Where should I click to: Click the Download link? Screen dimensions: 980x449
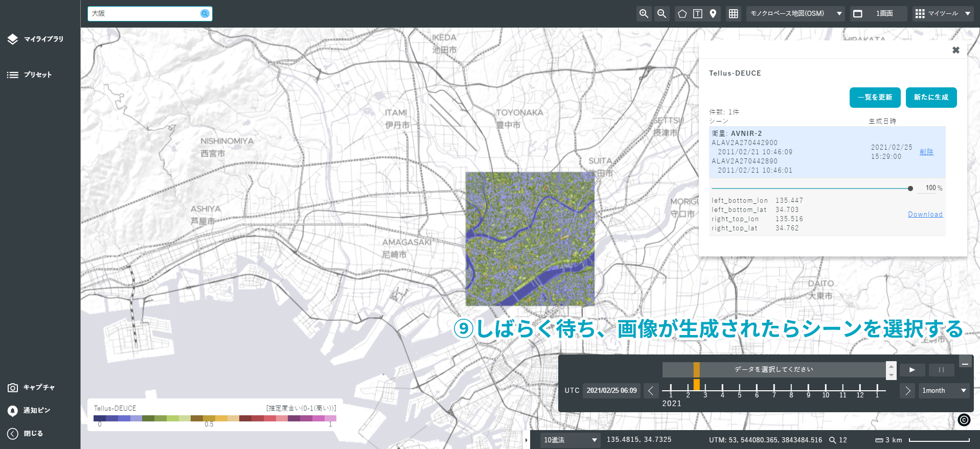click(x=925, y=215)
